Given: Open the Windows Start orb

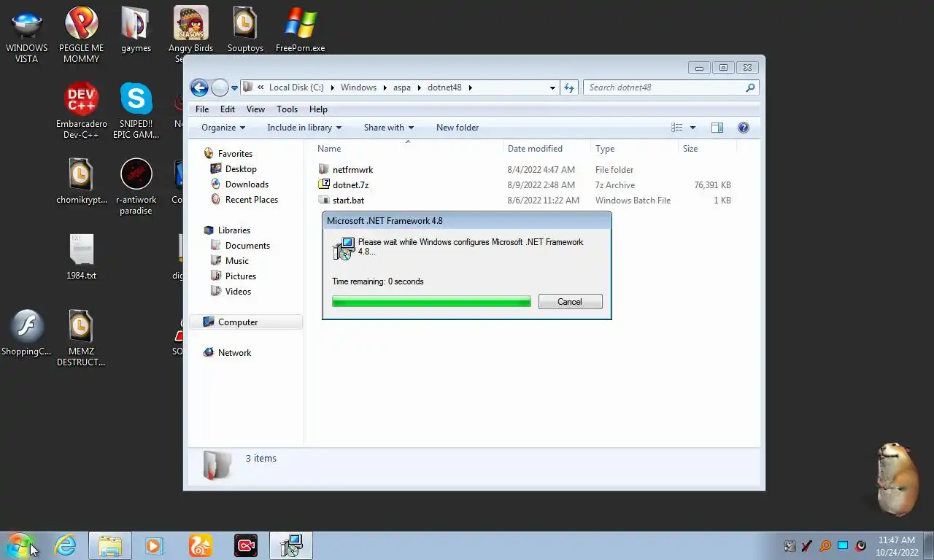Looking at the screenshot, I should click(19, 545).
